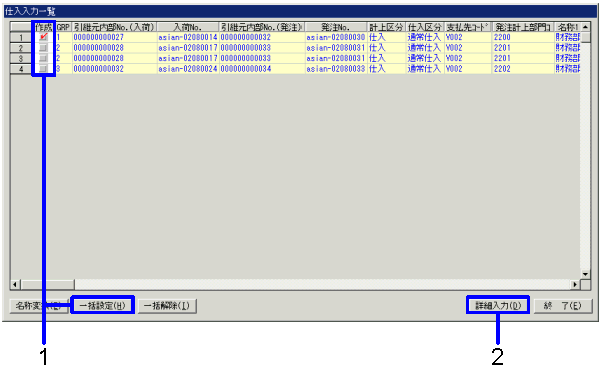Select row header 1
601x374 pixels.
[21, 37]
